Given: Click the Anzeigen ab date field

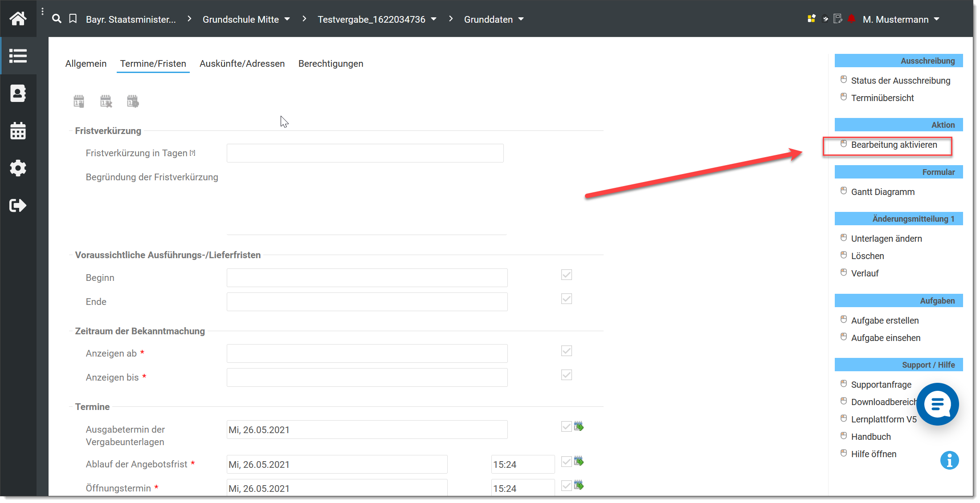Looking at the screenshot, I should click(367, 353).
